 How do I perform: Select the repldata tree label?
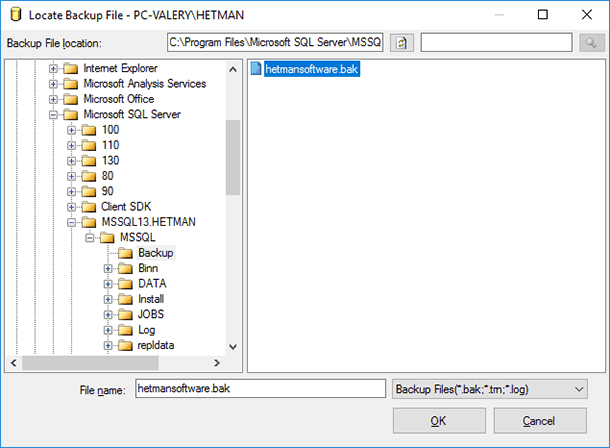(156, 345)
